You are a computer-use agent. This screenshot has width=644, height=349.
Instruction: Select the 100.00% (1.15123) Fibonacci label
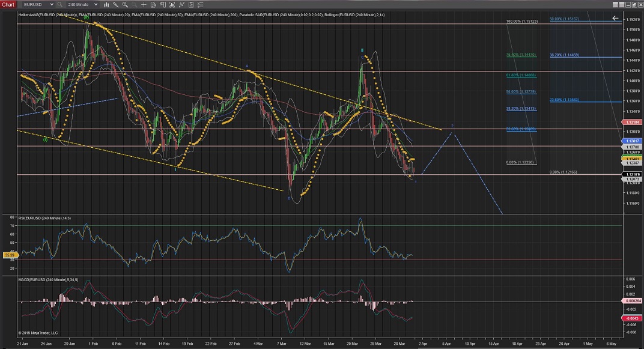click(521, 22)
